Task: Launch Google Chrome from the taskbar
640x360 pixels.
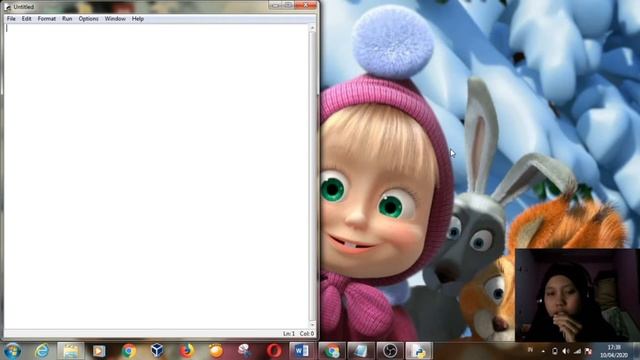Action: click(129, 351)
